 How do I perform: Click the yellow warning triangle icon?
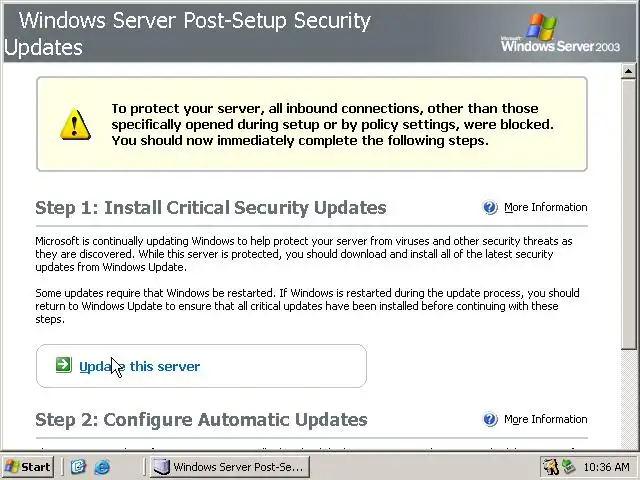pyautogui.click(x=74, y=124)
